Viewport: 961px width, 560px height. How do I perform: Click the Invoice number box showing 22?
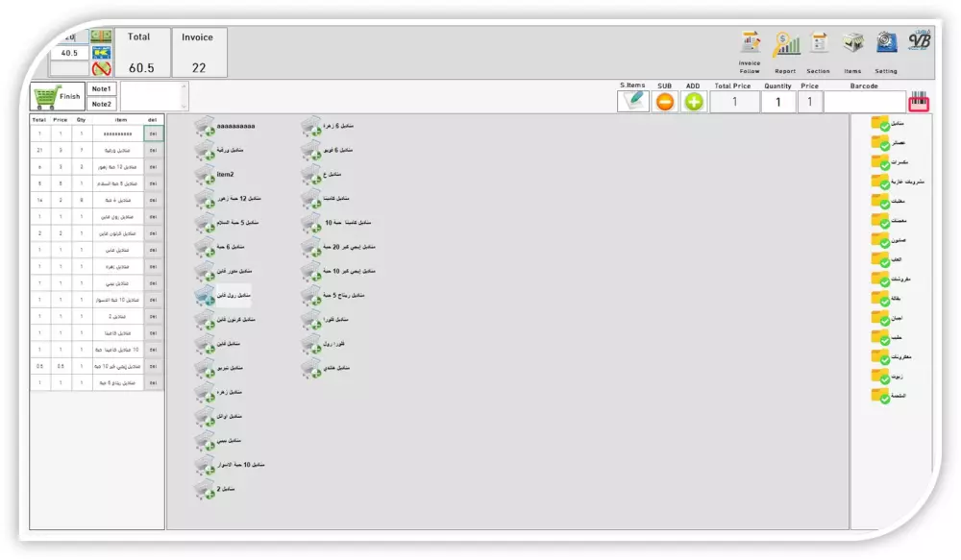point(199,53)
